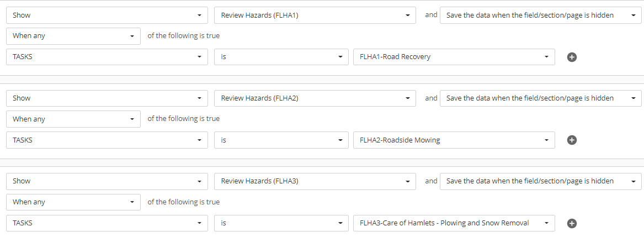Open the third rule's Show action dropdown

pos(107,181)
